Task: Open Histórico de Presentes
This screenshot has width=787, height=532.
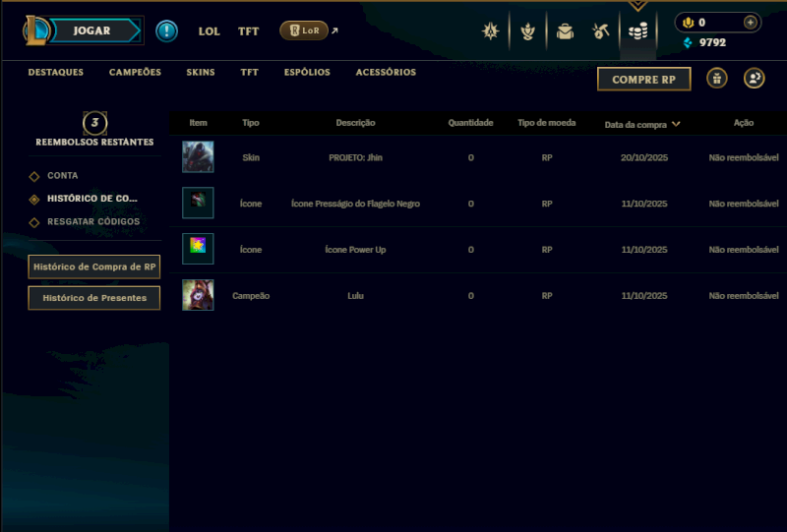Action: [94, 298]
